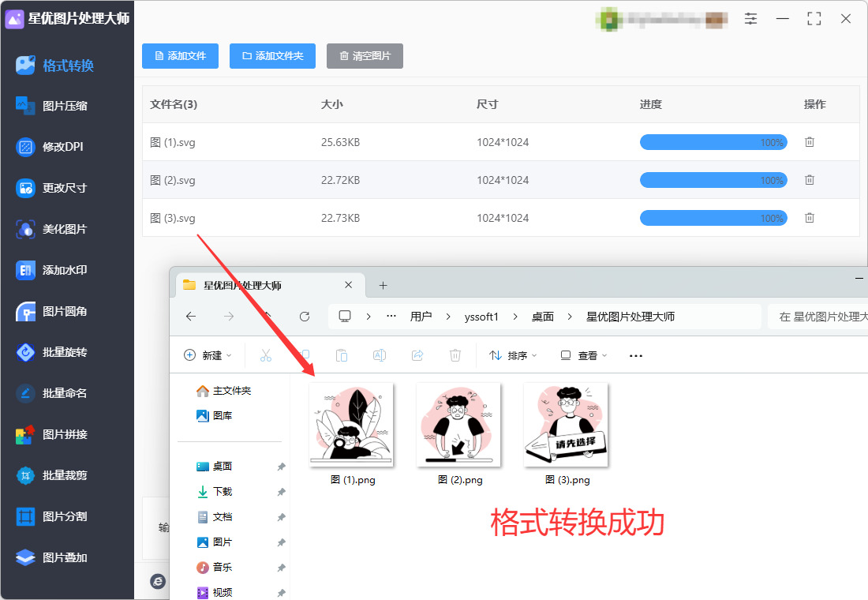868x600 pixels.
Task: Select the 图 (2).png thumbnail
Action: pos(458,425)
